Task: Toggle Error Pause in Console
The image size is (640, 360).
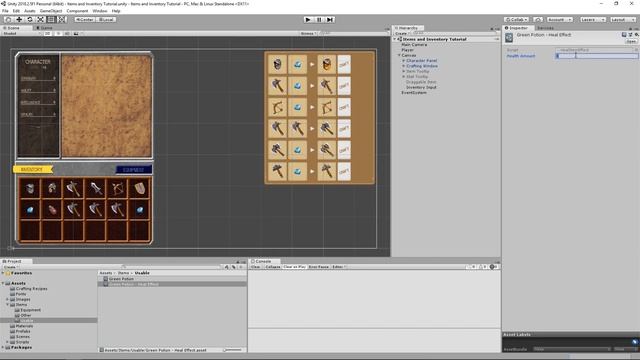Action: [318, 267]
